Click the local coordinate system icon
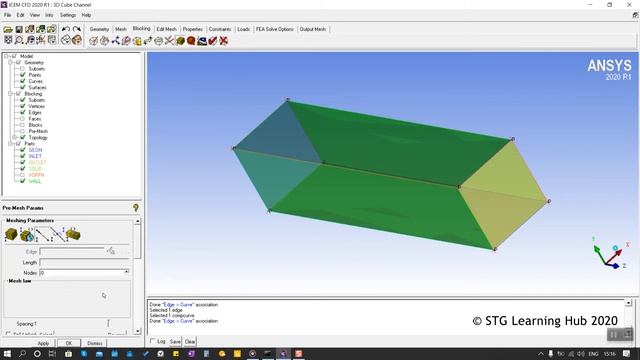Viewport: 640px width, 360px height. coord(41,40)
